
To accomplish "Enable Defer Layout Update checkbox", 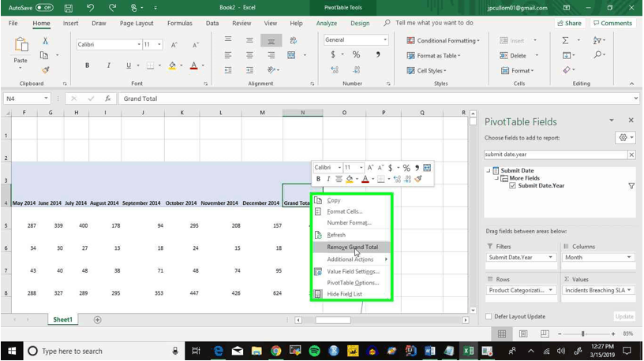I will pyautogui.click(x=489, y=316).
